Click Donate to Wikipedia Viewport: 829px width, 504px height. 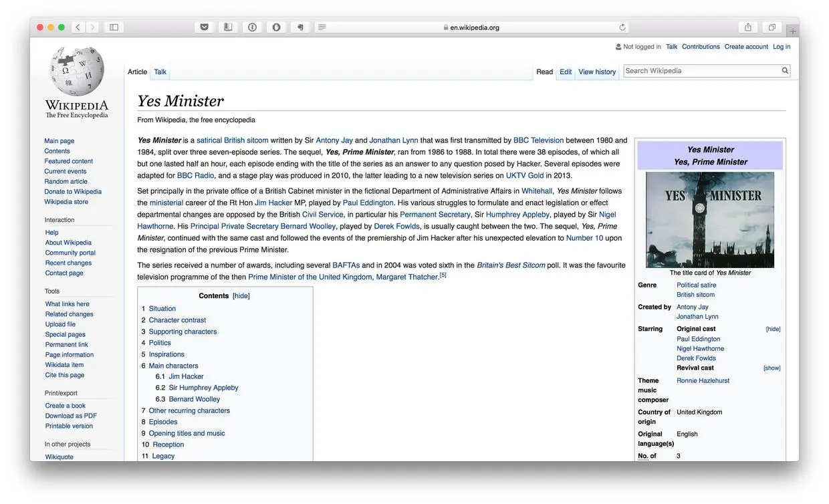(73, 192)
